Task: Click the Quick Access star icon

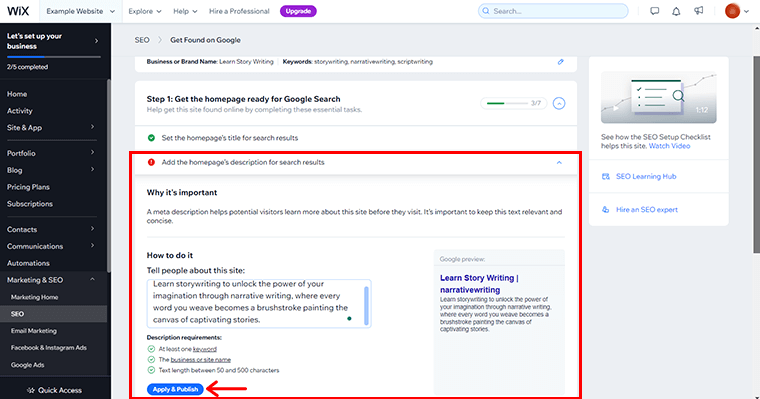Action: pyautogui.click(x=31, y=390)
